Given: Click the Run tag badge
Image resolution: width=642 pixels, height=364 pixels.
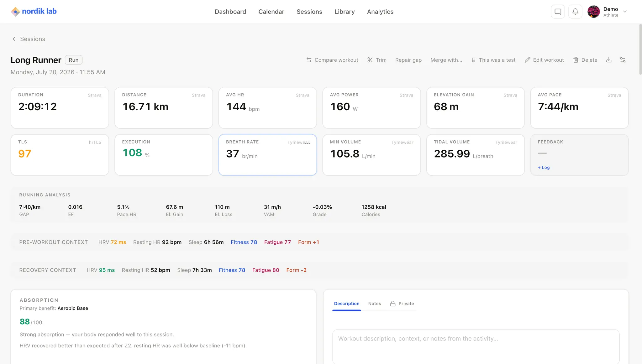Looking at the screenshot, I should (74, 60).
